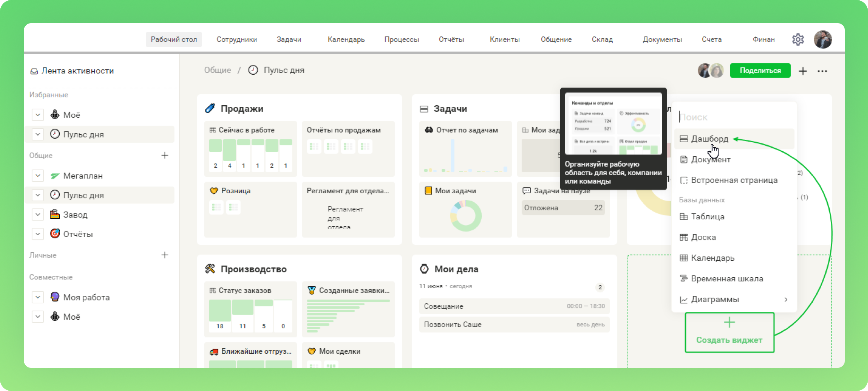Screen dimensions: 868x391
Task: Switch to the Рабочий стол tab
Action: (174, 39)
